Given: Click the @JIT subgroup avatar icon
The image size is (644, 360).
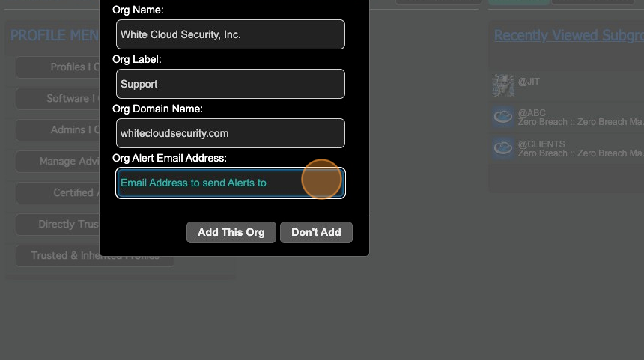Looking at the screenshot, I should (x=502, y=85).
